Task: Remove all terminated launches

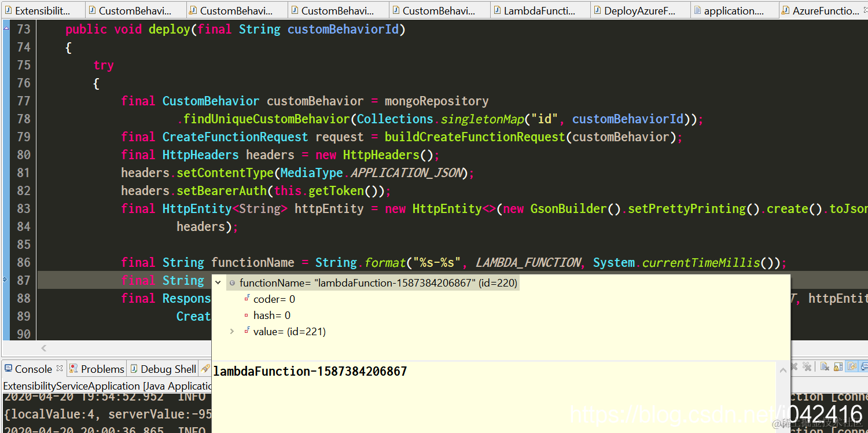Action: [807, 366]
